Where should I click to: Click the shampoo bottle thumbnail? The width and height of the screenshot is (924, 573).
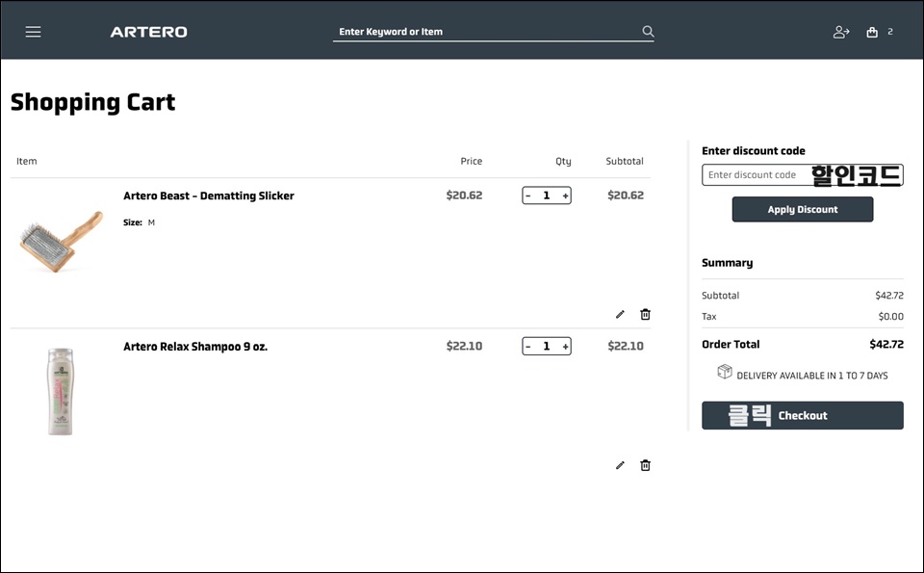tap(60, 391)
